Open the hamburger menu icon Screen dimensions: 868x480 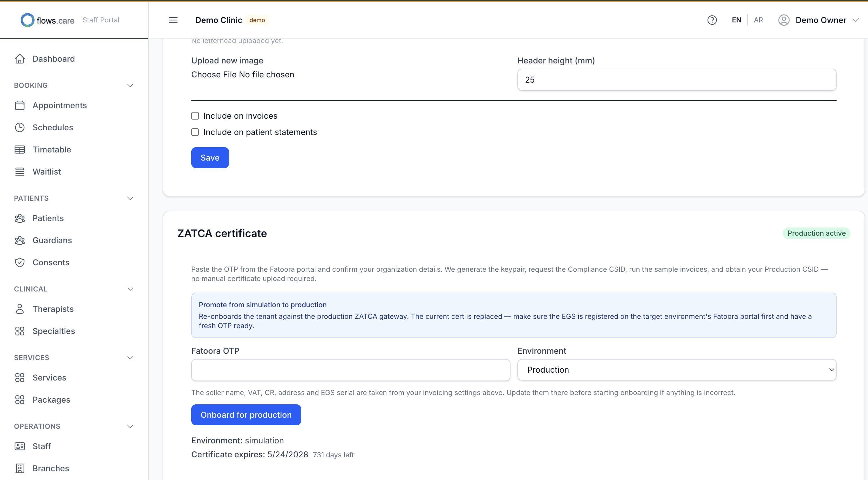(173, 20)
